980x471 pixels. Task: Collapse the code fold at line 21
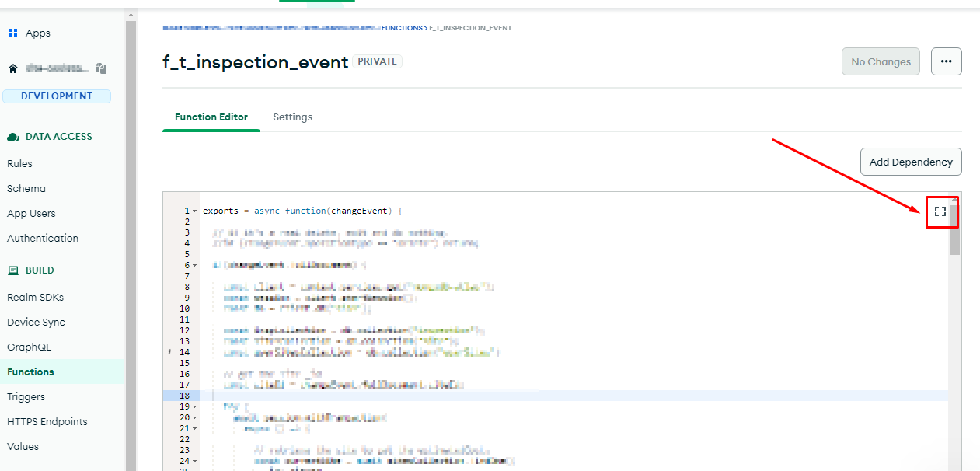[194, 428]
